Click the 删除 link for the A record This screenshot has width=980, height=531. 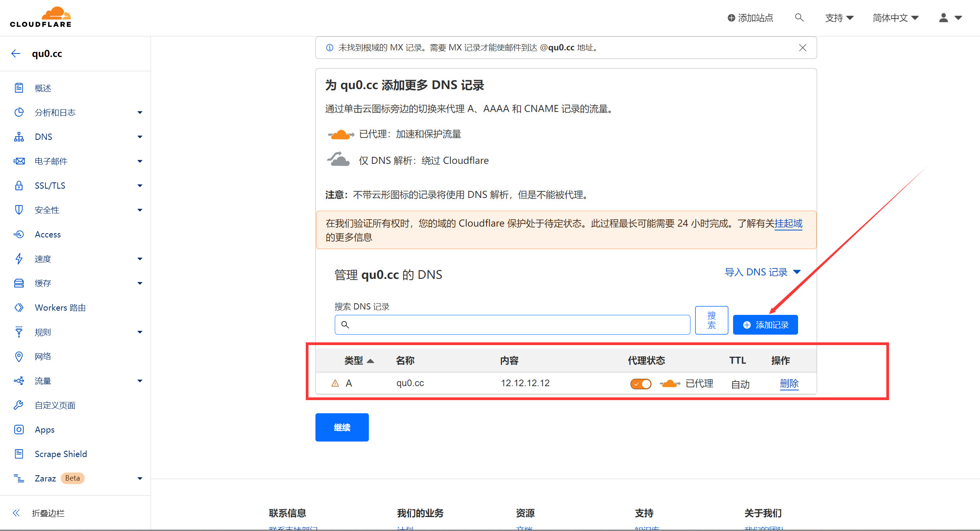coord(789,383)
